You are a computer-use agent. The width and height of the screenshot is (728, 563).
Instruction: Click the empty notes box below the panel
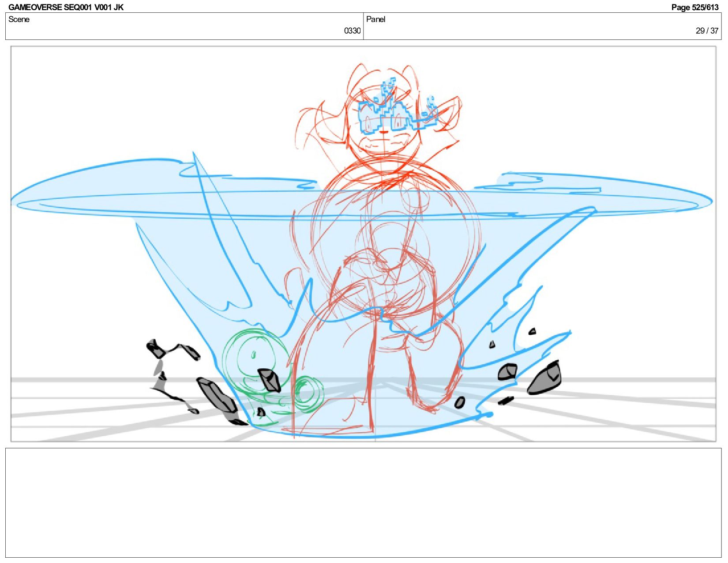(x=363, y=503)
